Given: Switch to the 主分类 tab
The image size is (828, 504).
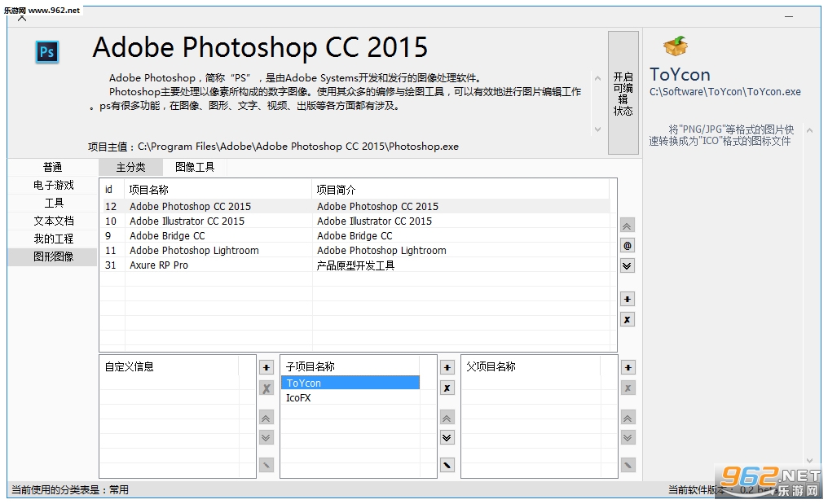Looking at the screenshot, I should tap(130, 167).
